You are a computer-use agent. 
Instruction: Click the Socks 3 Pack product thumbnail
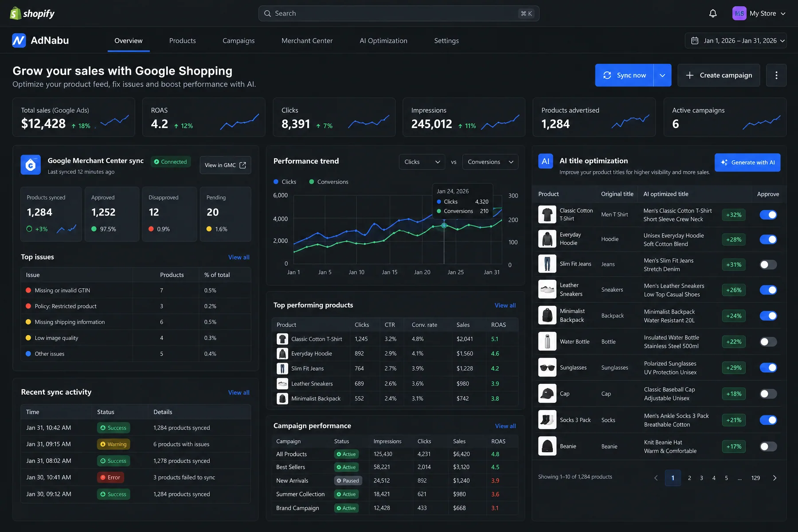pyautogui.click(x=547, y=420)
